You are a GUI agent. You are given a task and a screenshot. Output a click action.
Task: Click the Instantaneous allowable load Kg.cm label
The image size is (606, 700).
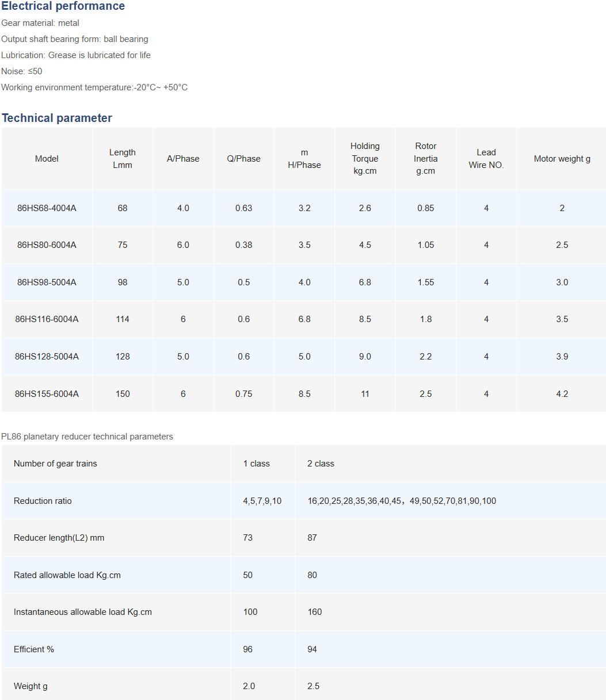click(83, 612)
